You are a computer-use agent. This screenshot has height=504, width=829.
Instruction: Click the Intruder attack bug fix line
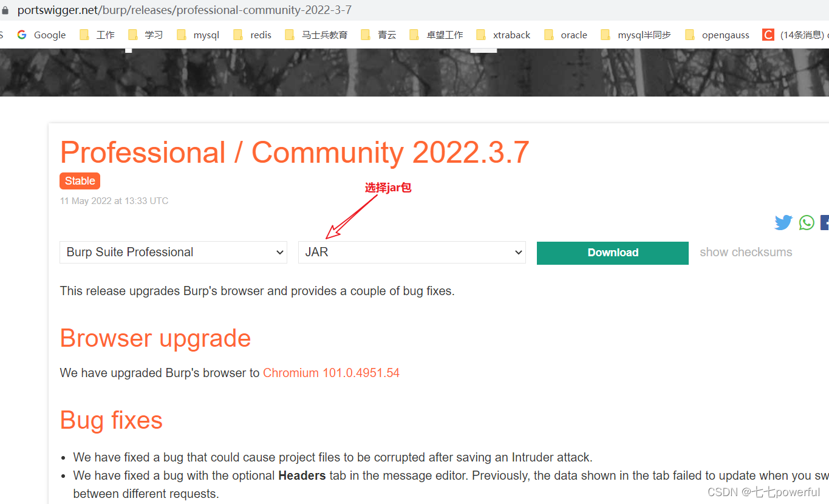point(333,457)
